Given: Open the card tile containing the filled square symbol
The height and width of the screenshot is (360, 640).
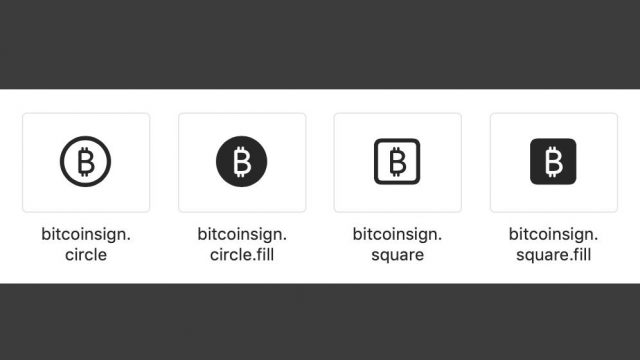Looking at the screenshot, I should click(x=554, y=162).
